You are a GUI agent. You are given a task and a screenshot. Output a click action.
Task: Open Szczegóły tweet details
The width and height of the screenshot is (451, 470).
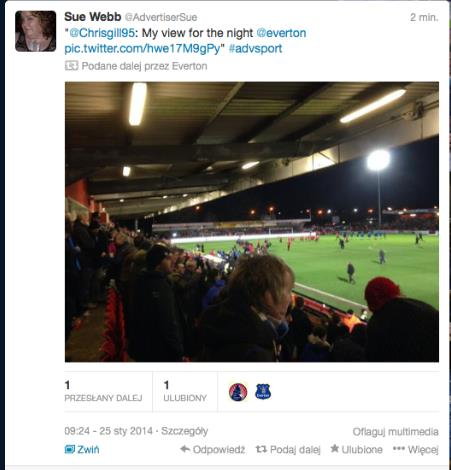click(185, 431)
